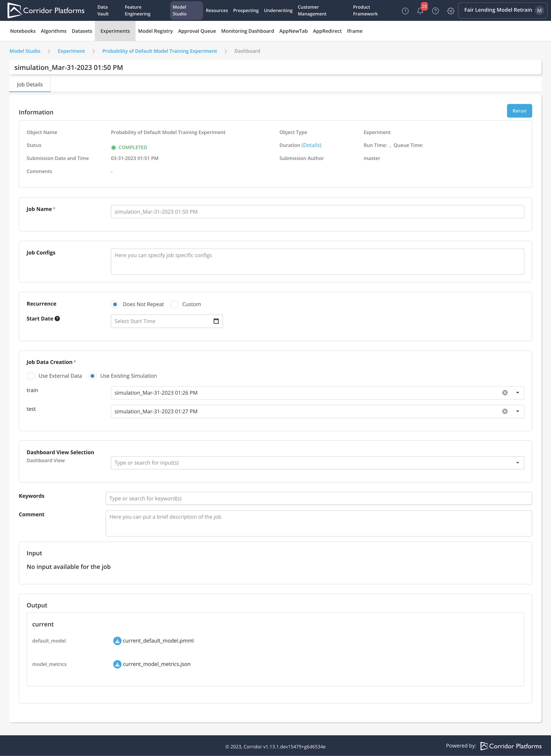Choose Use External Data option
This screenshot has width=551, height=756.
(x=31, y=376)
